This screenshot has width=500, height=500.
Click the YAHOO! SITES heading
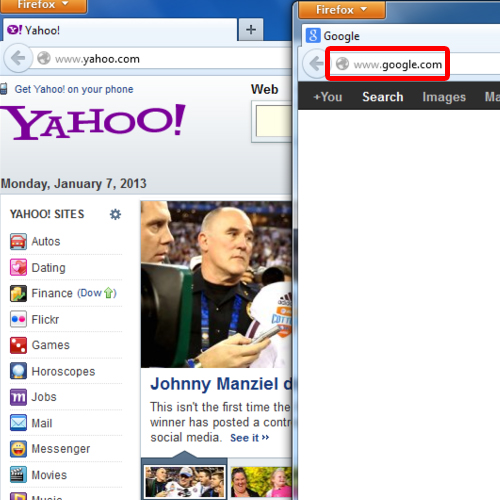[47, 214]
